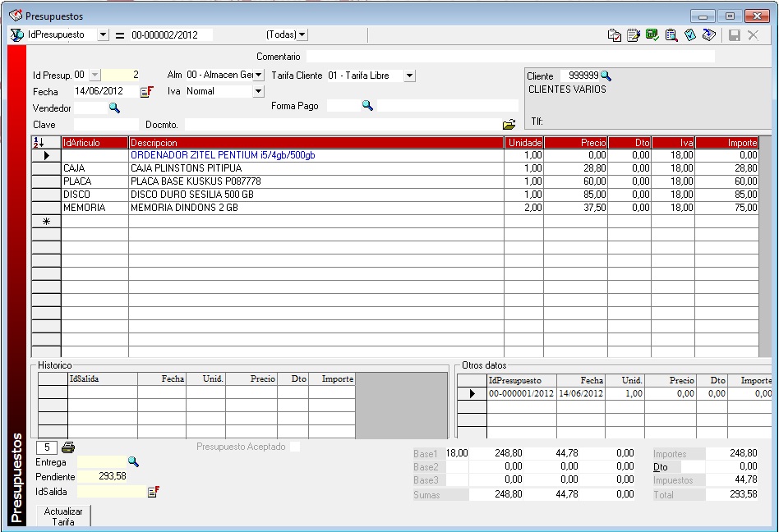Click the green calculator checkmark toolbar icon
The width and height of the screenshot is (779, 532).
(652, 35)
